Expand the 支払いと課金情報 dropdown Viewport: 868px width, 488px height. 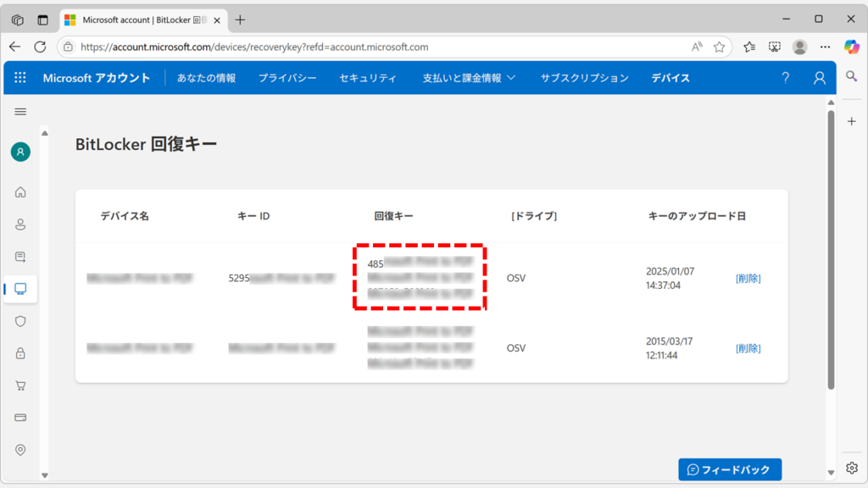tap(469, 78)
